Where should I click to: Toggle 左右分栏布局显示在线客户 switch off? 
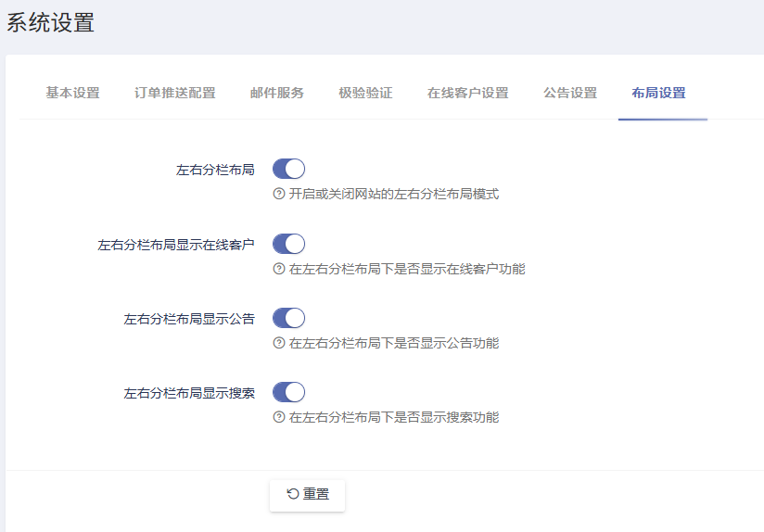pyautogui.click(x=288, y=244)
